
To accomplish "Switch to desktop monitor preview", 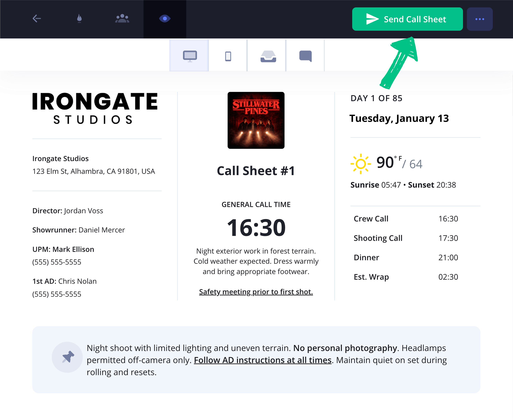I will tap(189, 56).
